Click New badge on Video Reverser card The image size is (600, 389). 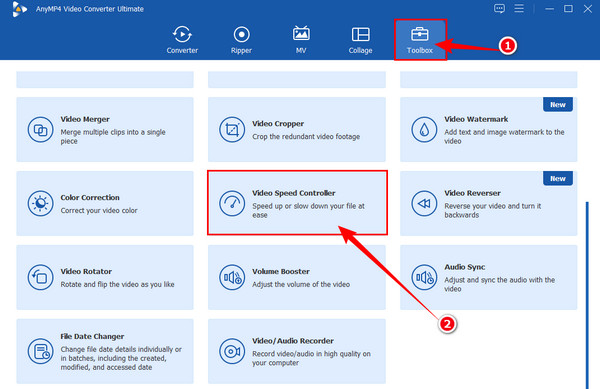(x=558, y=178)
